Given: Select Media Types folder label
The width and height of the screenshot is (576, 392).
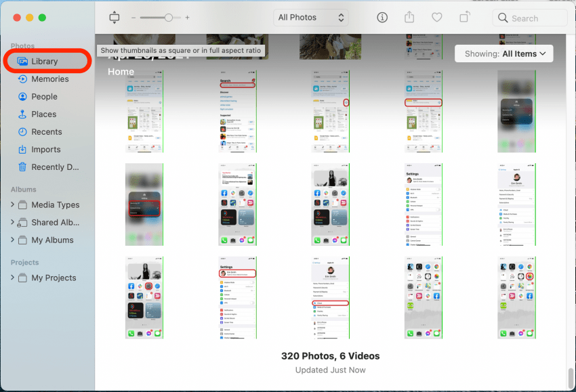Looking at the screenshot, I should pyautogui.click(x=56, y=205).
